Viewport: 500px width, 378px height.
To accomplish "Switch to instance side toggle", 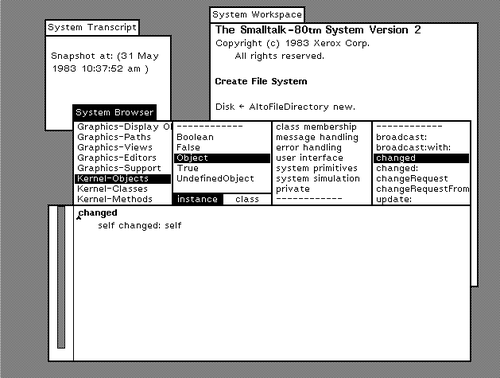I will click(198, 199).
